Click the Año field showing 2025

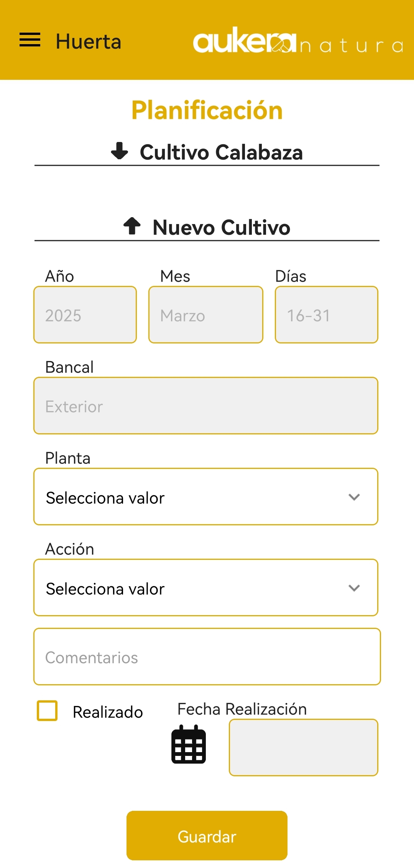point(85,315)
